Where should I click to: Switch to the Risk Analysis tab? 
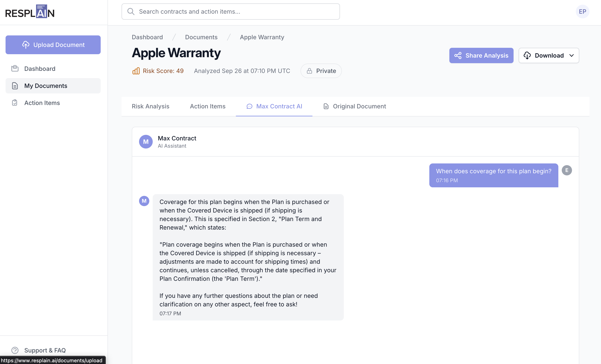click(x=150, y=106)
